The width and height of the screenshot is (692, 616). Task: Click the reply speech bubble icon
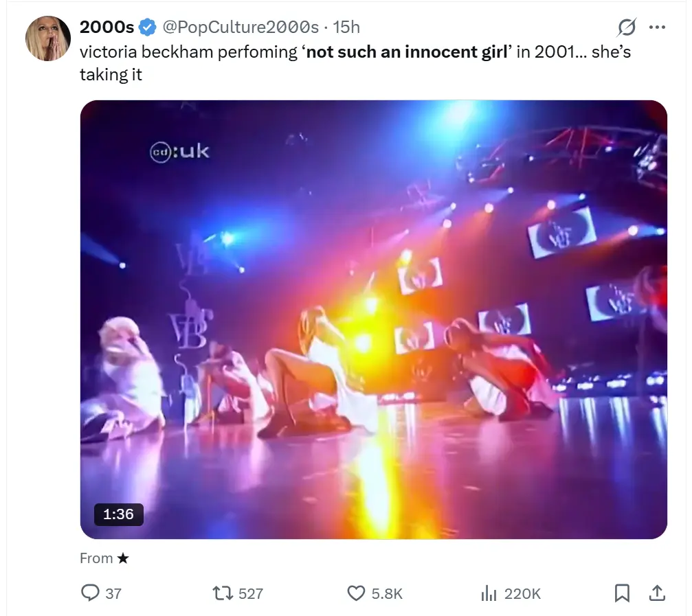click(x=90, y=593)
